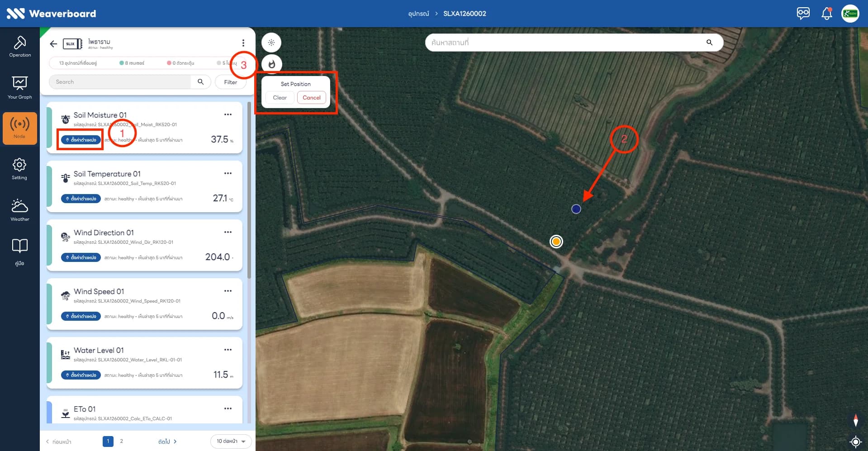
Task: Click the back arrow beside device name
Action: [53, 44]
